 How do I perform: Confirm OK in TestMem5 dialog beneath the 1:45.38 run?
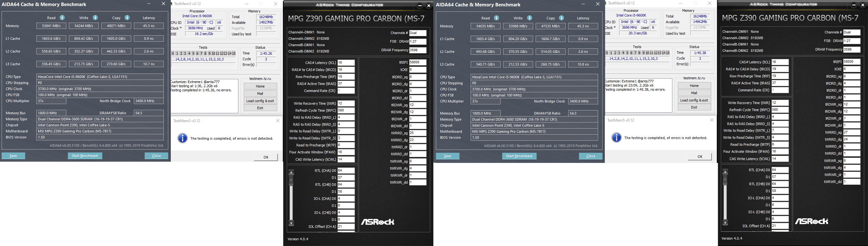pyautogui.click(x=700, y=157)
